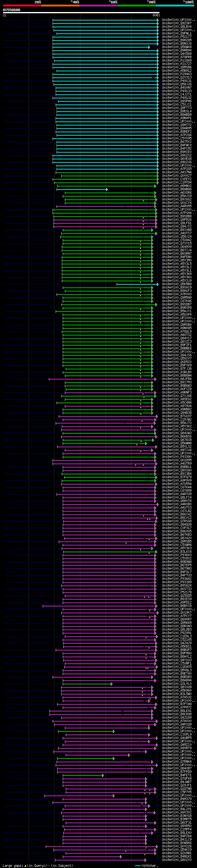Select hit label UniRef100_P49131
The width and height of the screenshot is (197, 868).
(177, 81)
